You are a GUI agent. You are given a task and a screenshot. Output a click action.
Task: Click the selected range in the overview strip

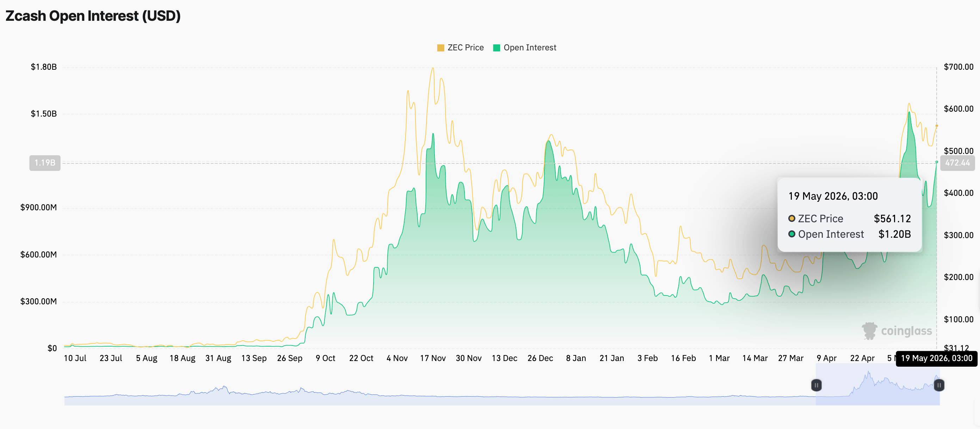(x=877, y=384)
